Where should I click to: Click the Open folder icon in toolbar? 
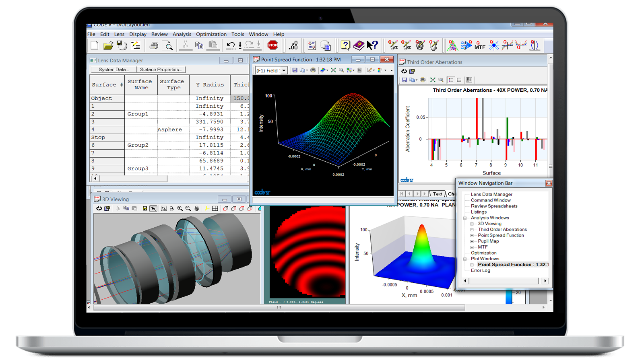(108, 46)
